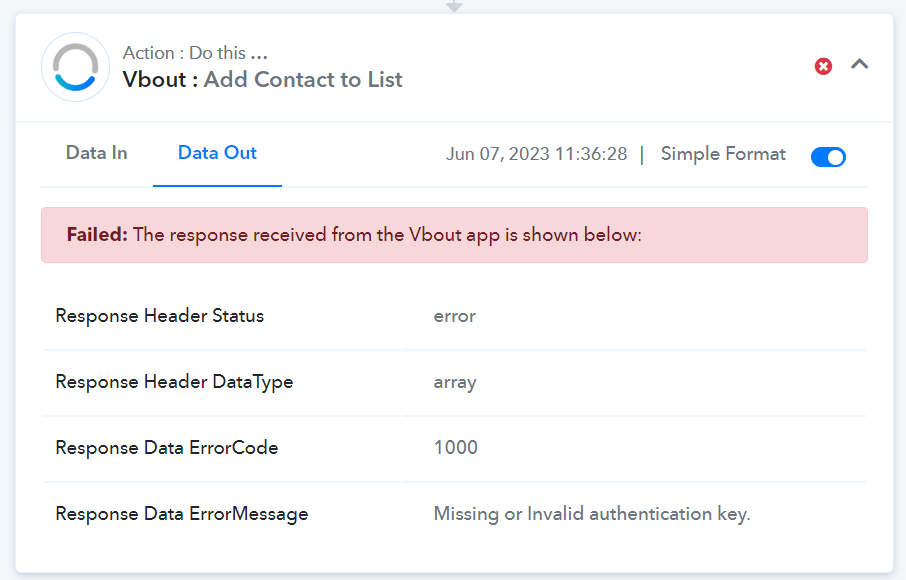Click the array datatype value
The image size is (906, 580).
pyautogui.click(x=455, y=383)
